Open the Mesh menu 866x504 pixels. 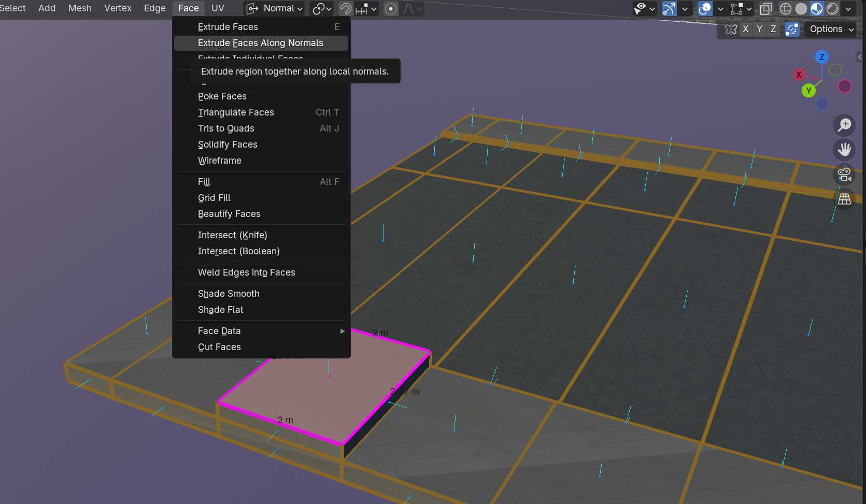pyautogui.click(x=80, y=8)
